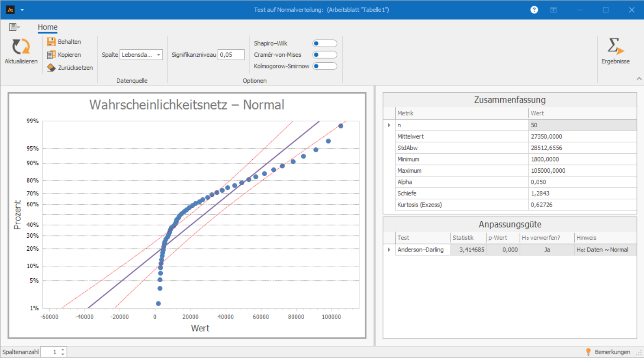The image size is (644, 358).
Task: Collapse the ribbon with the chevron
Action: pyautogui.click(x=639, y=79)
